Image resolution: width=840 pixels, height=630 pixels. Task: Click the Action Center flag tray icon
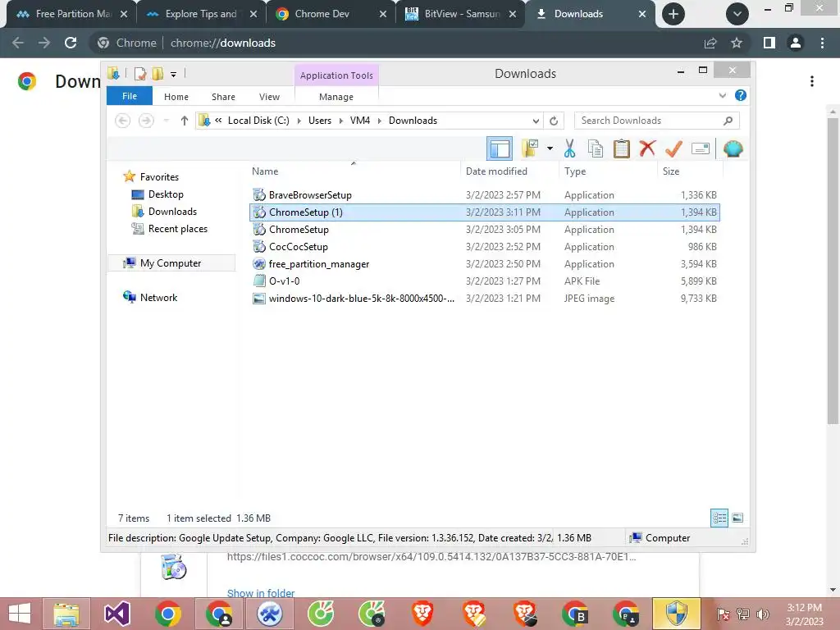724,614
